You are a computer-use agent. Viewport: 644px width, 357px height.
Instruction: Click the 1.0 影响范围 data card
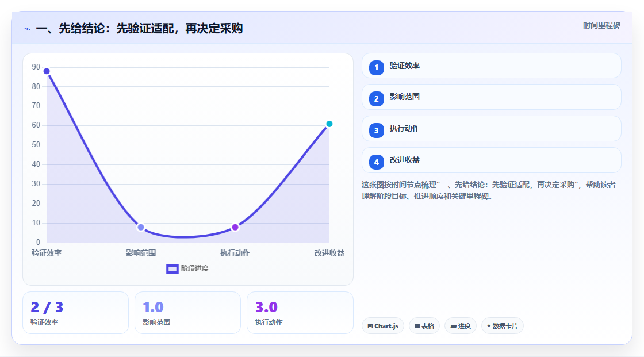(187, 313)
